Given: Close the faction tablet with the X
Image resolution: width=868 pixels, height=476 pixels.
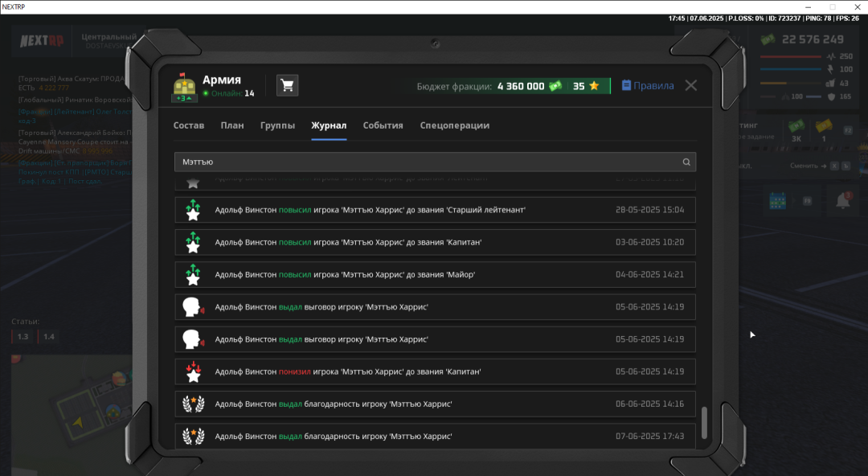Looking at the screenshot, I should click(690, 85).
